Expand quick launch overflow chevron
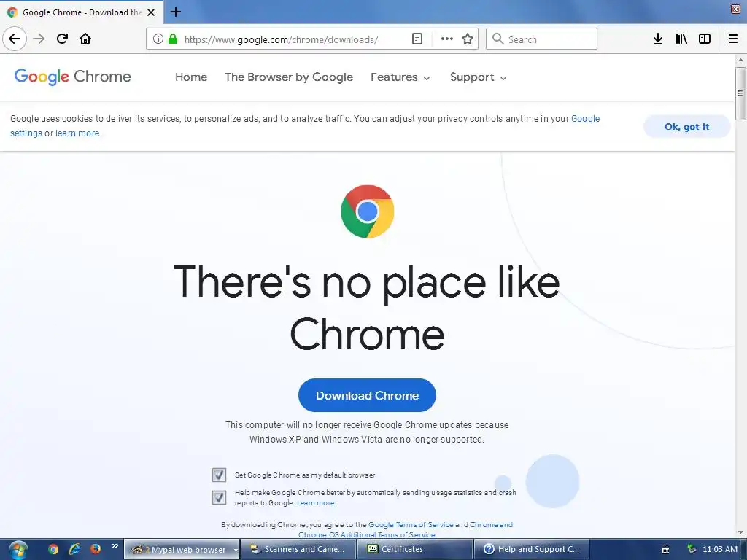Viewport: 747px width, 560px height. tap(115, 545)
